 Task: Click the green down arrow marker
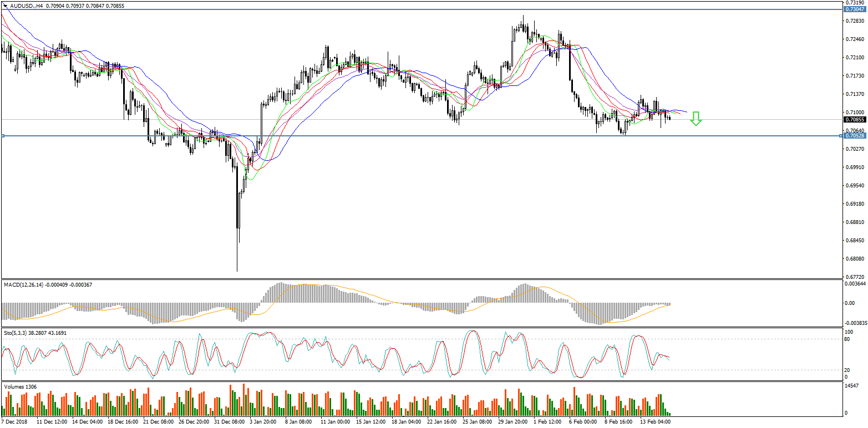(x=696, y=119)
